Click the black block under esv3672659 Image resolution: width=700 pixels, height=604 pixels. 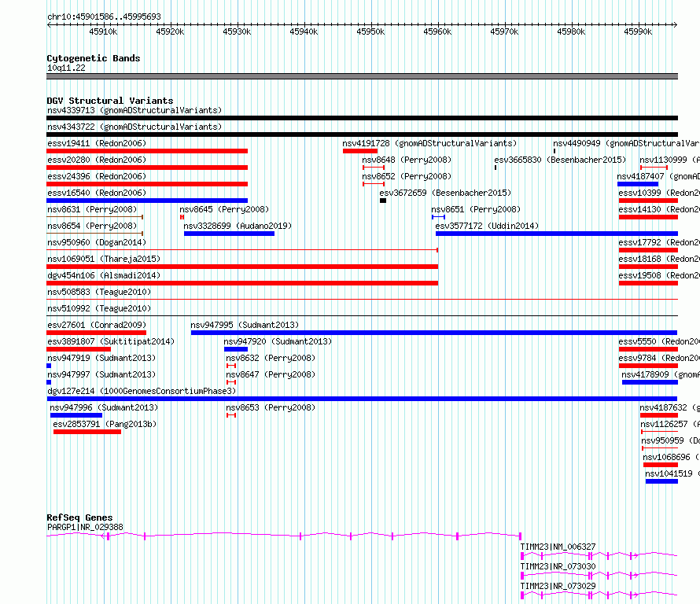tap(383, 201)
